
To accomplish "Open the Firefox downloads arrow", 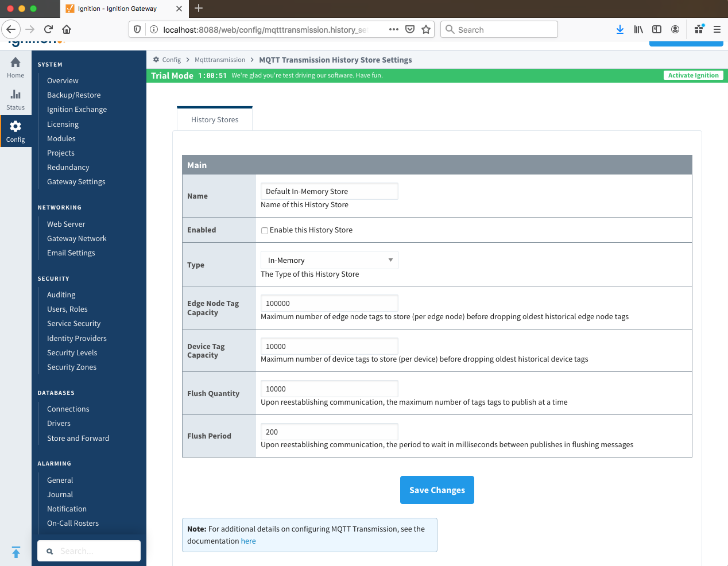I will click(x=620, y=29).
